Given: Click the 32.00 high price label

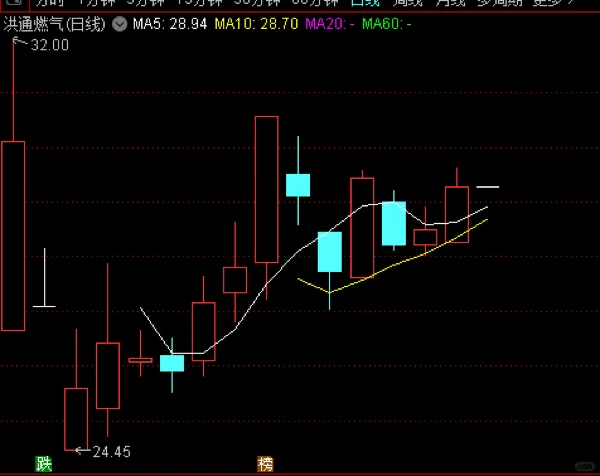Looking at the screenshot, I should 50,45.
